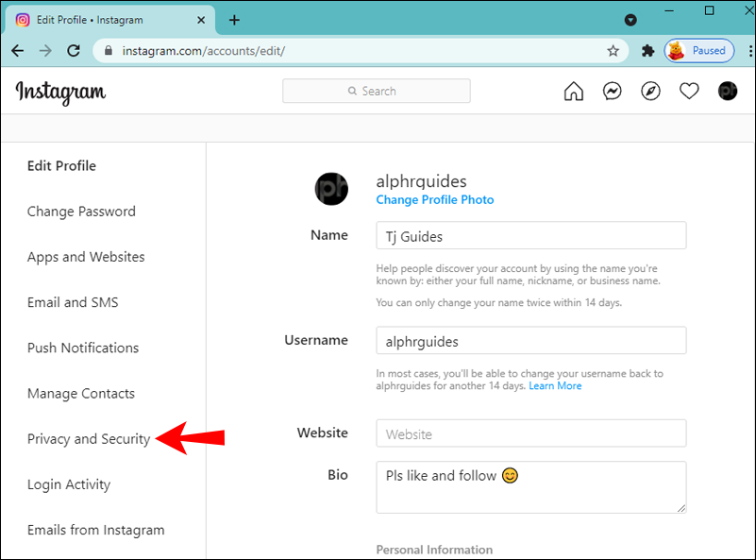Open a new browser tab
This screenshot has height=560, width=756.
(x=234, y=20)
